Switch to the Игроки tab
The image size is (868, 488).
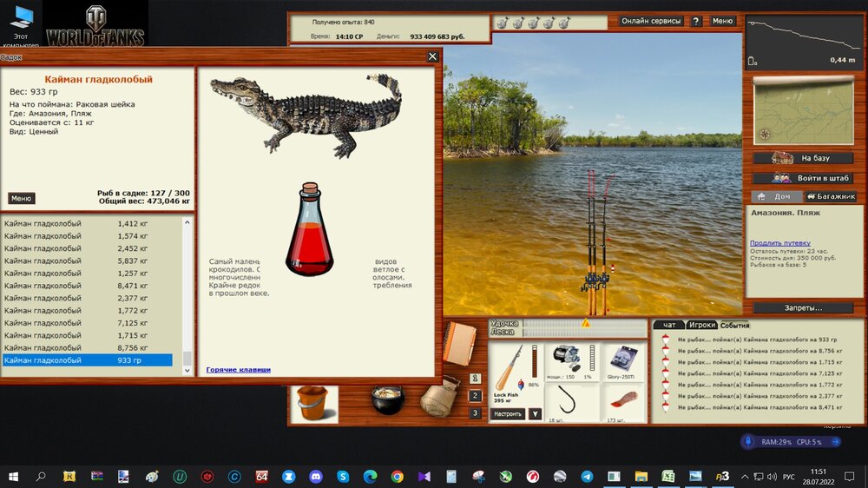pyautogui.click(x=701, y=325)
